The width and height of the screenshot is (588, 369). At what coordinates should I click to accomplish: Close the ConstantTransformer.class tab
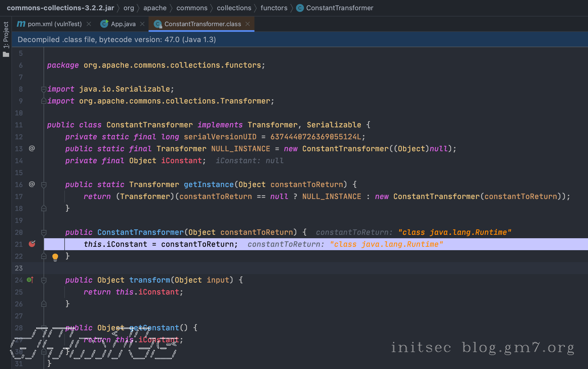point(248,24)
